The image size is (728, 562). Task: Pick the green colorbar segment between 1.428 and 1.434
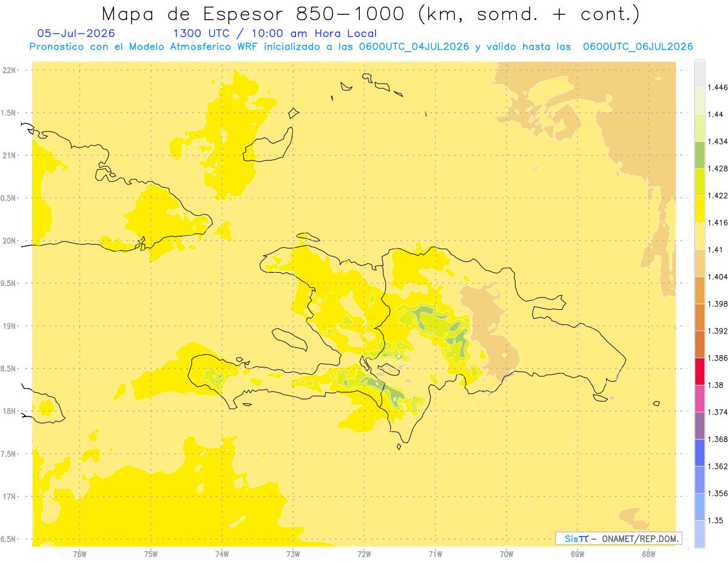tap(699, 155)
